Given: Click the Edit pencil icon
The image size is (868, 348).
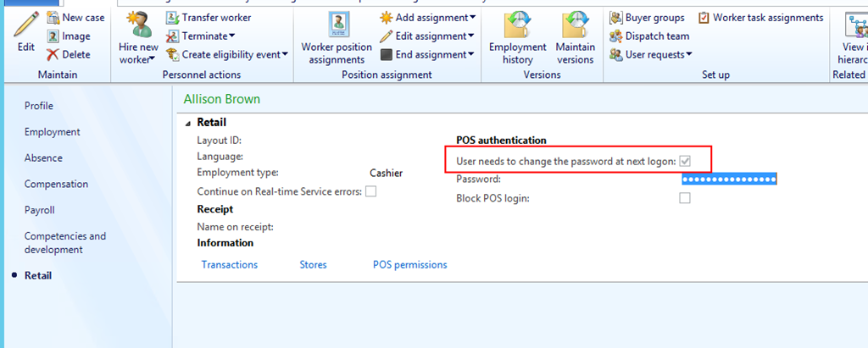Looking at the screenshot, I should [x=25, y=25].
